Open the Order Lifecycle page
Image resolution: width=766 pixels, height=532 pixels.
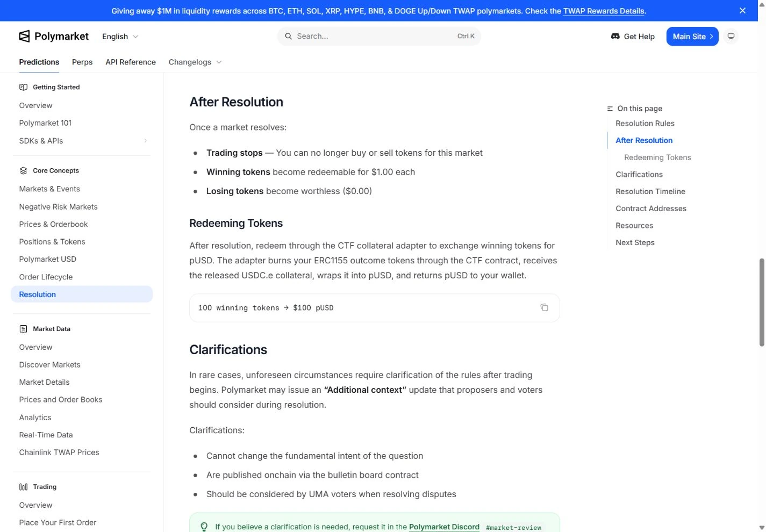46,277
